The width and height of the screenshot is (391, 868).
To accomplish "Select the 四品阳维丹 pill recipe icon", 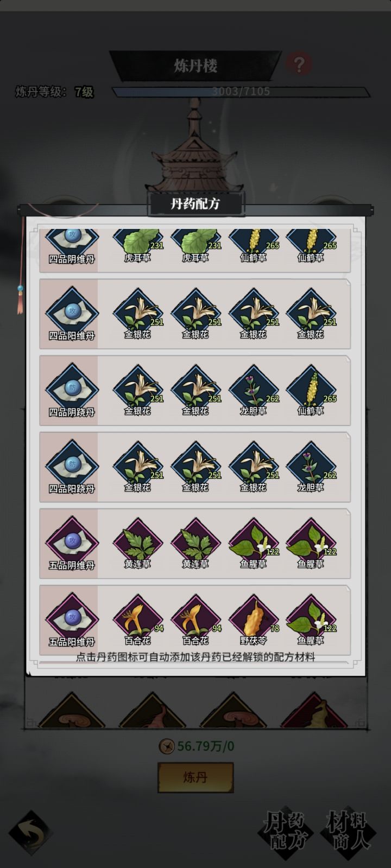I will 72,314.
